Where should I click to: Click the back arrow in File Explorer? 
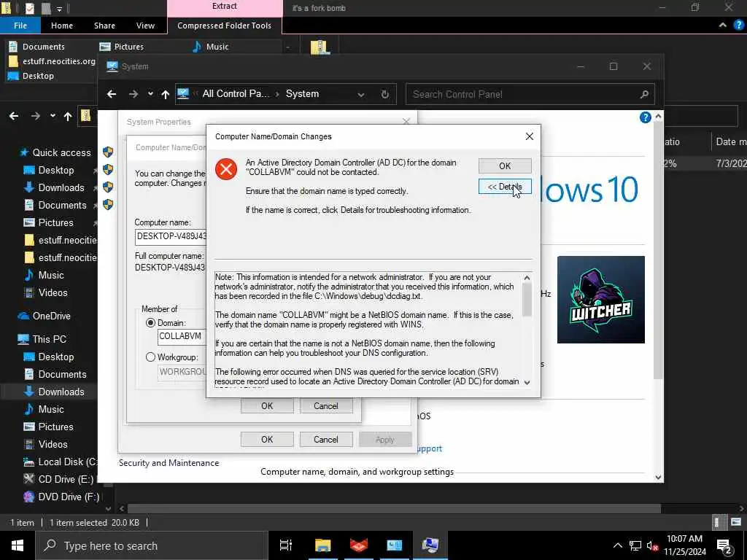point(14,116)
